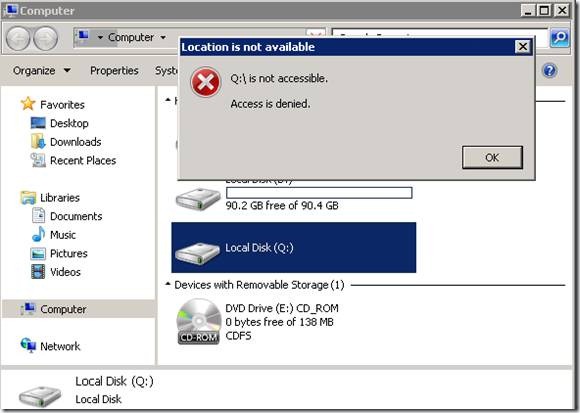This screenshot has height=413, width=580.
Task: Open the Organize dropdown arrow
Action: click(x=67, y=70)
